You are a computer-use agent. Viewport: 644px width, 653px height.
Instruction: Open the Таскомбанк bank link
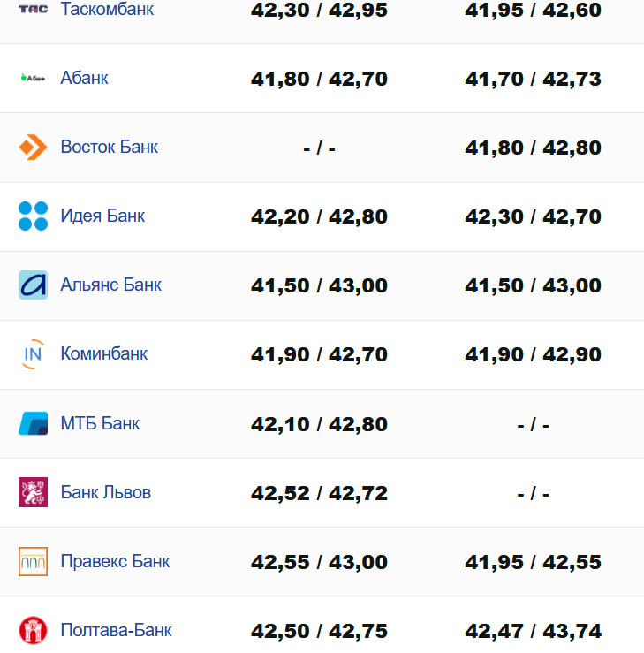pyautogui.click(x=107, y=10)
